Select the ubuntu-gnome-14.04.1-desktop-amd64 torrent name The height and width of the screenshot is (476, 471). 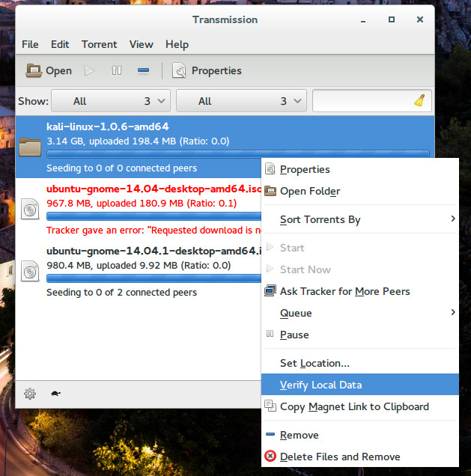154,251
